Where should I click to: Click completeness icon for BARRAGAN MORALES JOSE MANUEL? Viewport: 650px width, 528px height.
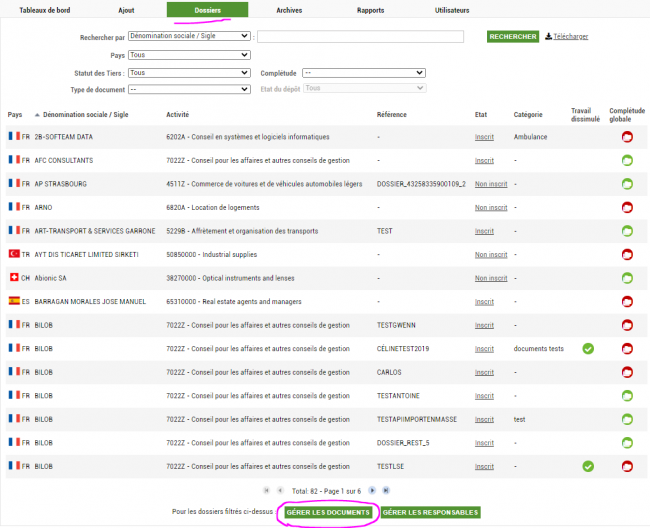point(627,302)
